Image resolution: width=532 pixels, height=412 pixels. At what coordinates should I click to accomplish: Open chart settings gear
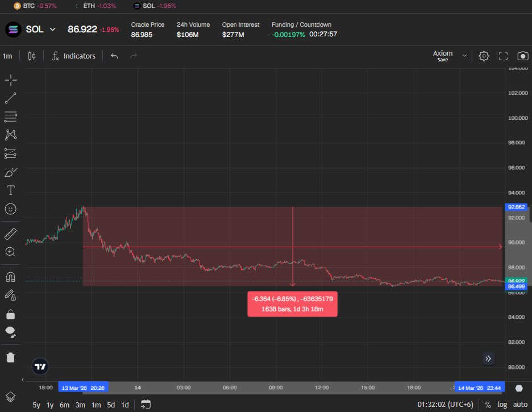point(484,56)
